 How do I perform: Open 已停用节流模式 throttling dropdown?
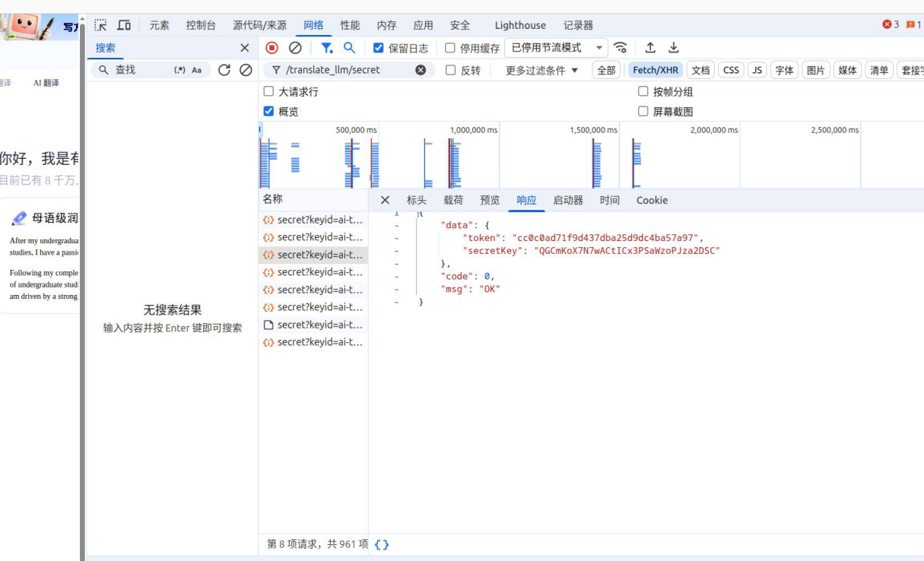click(x=556, y=48)
